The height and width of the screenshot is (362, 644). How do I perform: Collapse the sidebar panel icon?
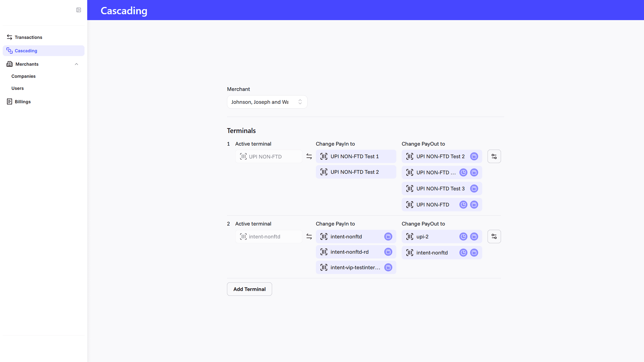click(x=79, y=10)
